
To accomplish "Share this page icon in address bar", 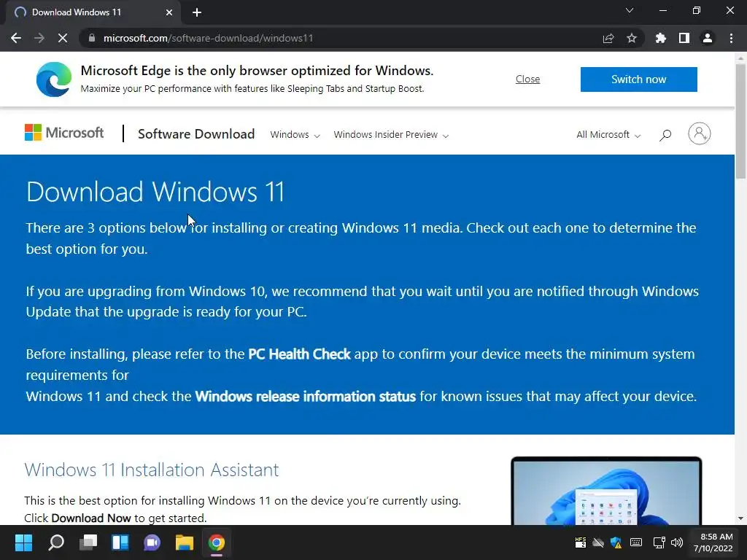I will (x=608, y=38).
